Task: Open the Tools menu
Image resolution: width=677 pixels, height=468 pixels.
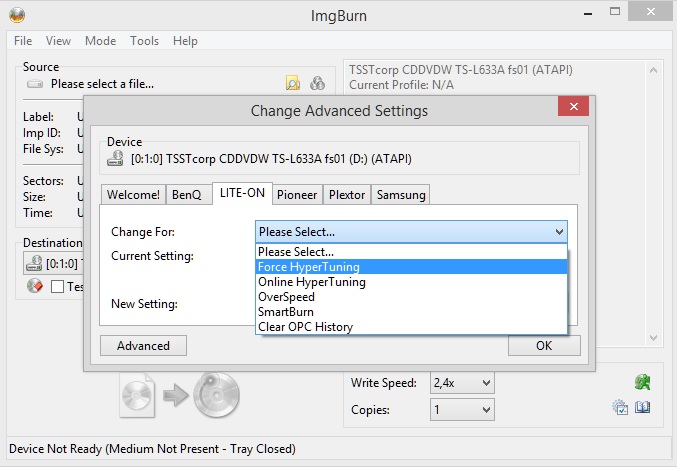Action: [x=144, y=41]
